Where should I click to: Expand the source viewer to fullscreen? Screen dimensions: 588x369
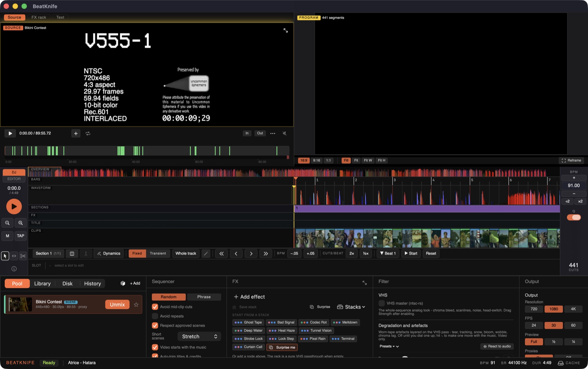[286, 30]
